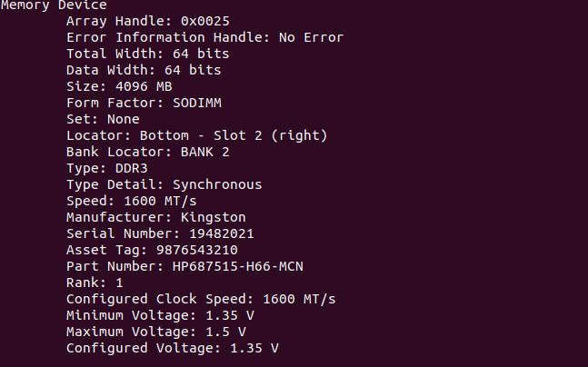Click the "Rank: 1" line

(x=95, y=283)
